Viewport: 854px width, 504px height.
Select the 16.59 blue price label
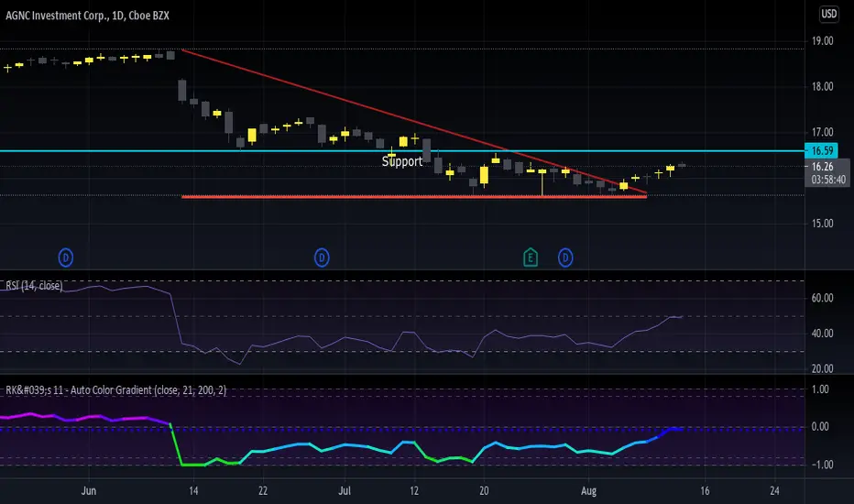[821, 150]
